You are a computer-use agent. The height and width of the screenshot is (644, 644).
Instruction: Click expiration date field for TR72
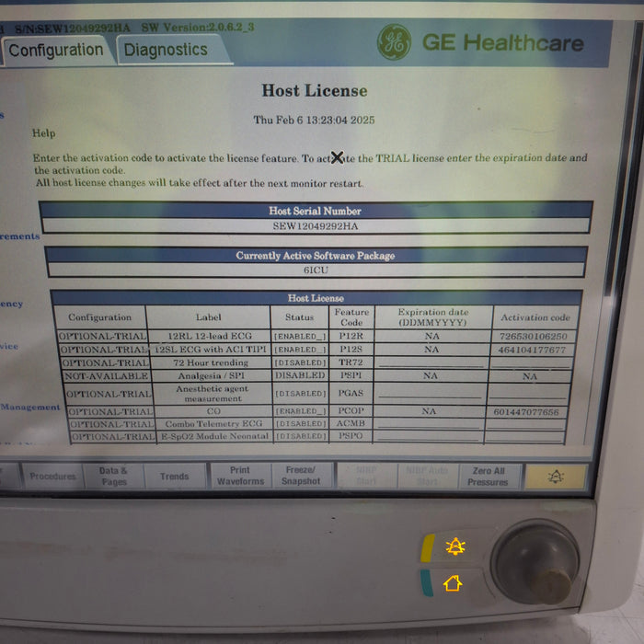pos(431,362)
